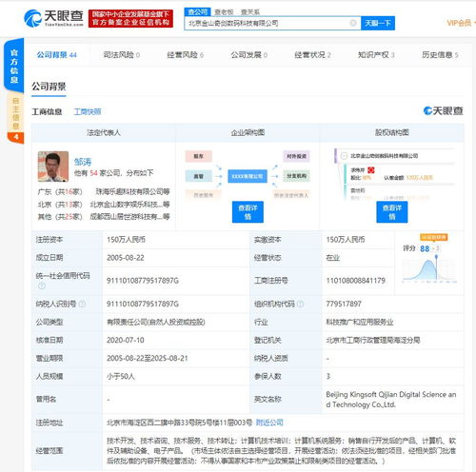Screen dimensions: 476x472
Task: Open the 北京金山数字娱乐科技 company link
Action: pos(129,204)
